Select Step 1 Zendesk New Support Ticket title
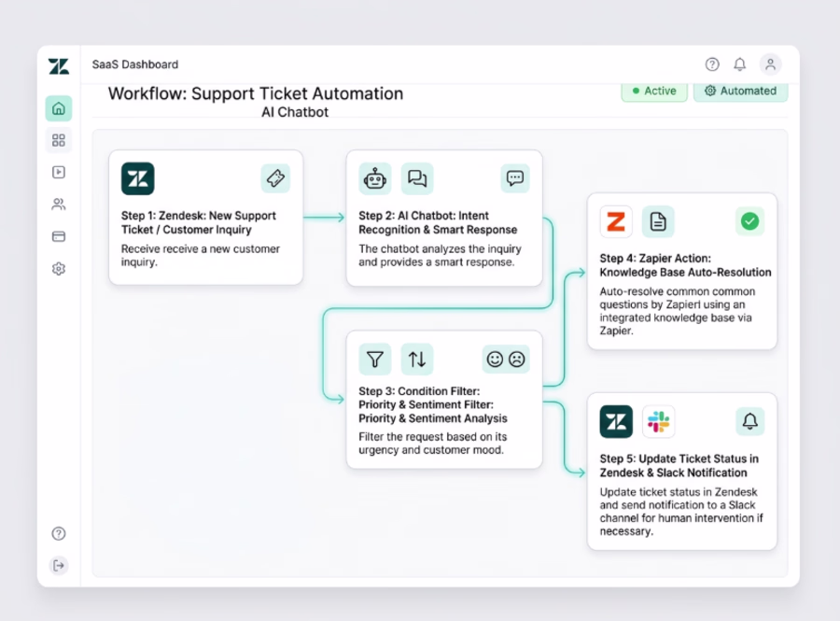Screen dimensions: 840x621 (198, 222)
